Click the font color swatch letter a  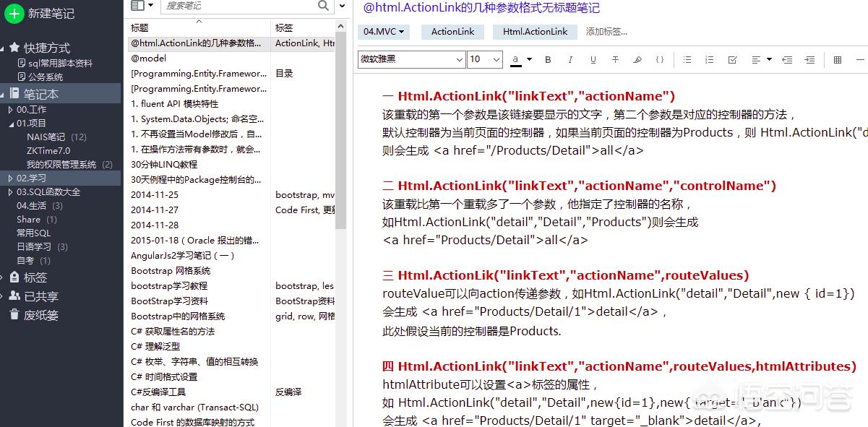click(515, 59)
